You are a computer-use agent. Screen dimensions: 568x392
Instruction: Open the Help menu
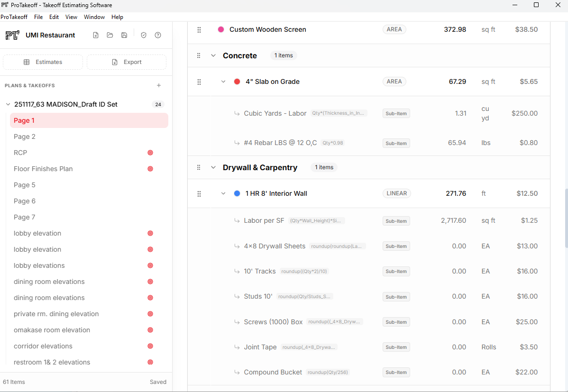point(118,17)
